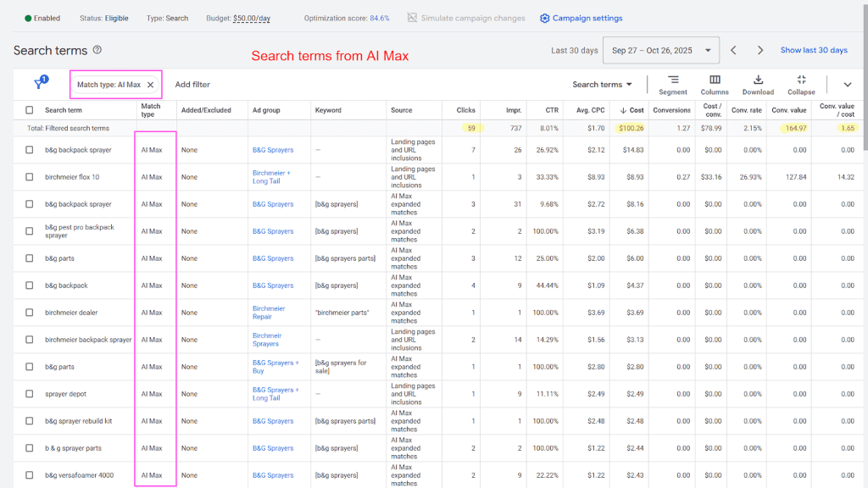Screen dimensions: 868x488
Task: Check the b&g versafoamer 4000 row
Action: point(30,475)
